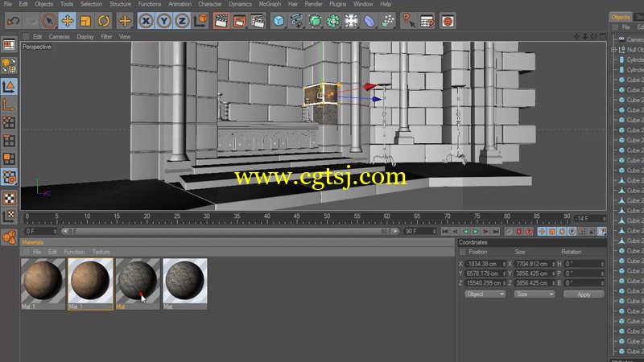Viewport: 644px width, 362px height.
Task: Switch to Use Points mode
Action: 9,122
